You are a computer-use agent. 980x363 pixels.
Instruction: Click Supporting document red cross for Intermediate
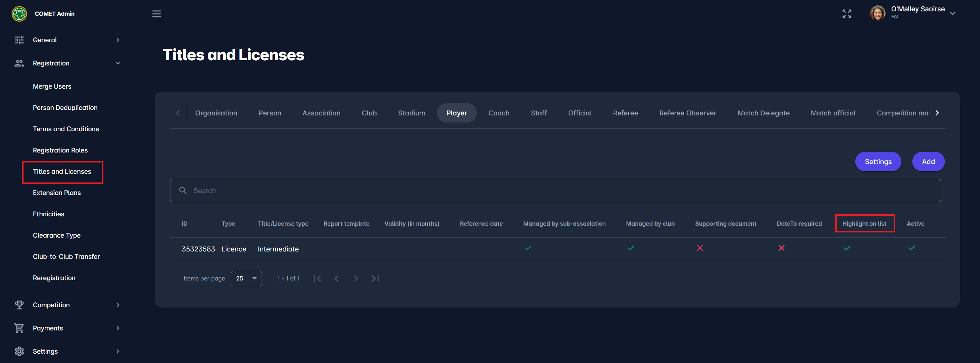(x=700, y=248)
